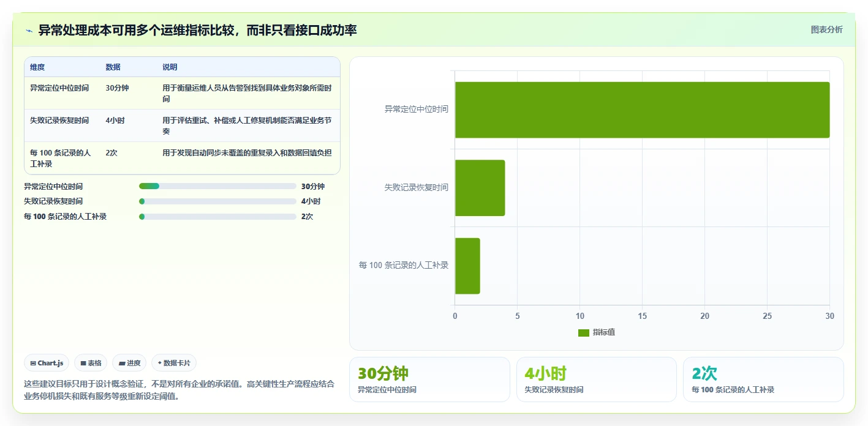This screenshot has height=426, width=868.
Task: Click the chart y-axis label 每 100 条记录的人工补录
Action: (404, 266)
